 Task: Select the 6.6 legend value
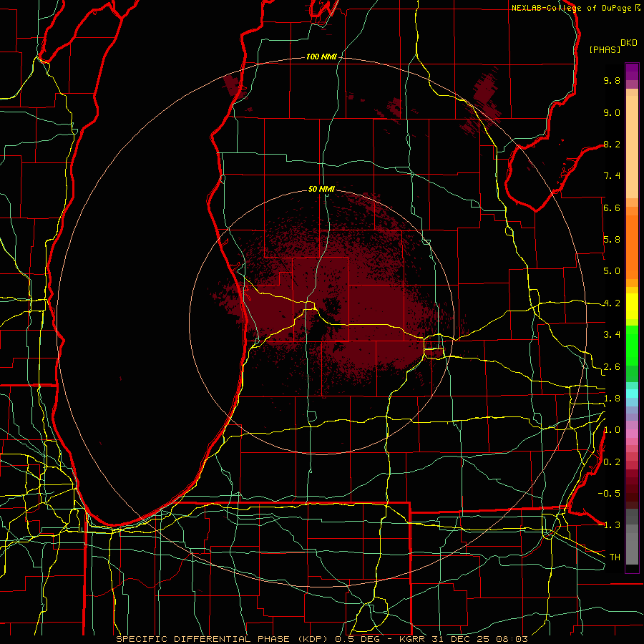[x=612, y=208]
